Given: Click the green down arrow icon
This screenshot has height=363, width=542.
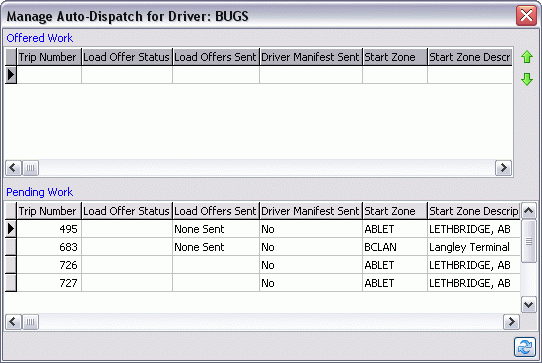Looking at the screenshot, I should pyautogui.click(x=527, y=79).
